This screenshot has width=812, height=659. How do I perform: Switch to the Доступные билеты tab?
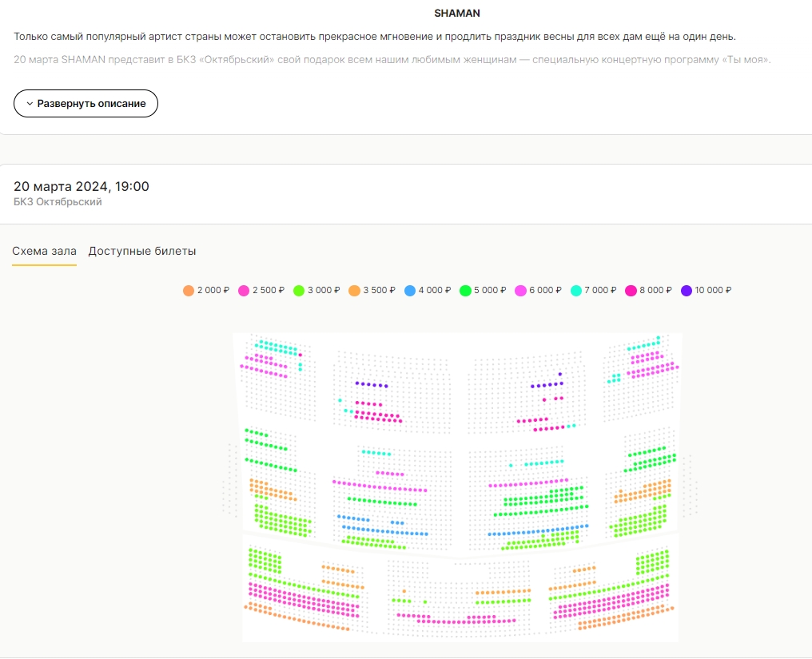[142, 251]
